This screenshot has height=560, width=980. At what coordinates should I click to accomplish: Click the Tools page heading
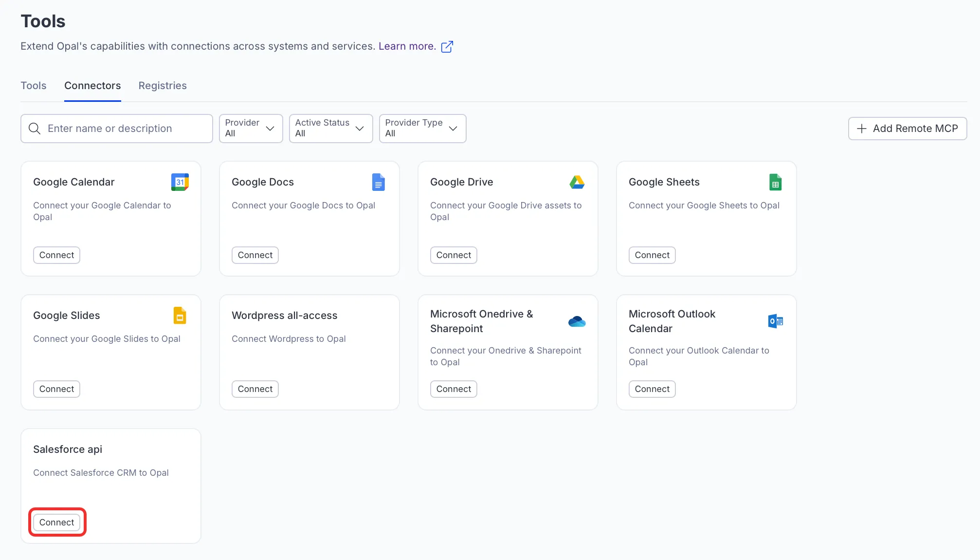coord(43,21)
